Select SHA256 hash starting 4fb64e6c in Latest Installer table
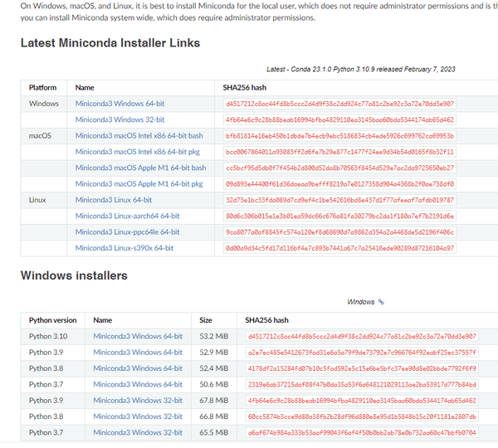The image size is (498, 448). tap(339, 119)
